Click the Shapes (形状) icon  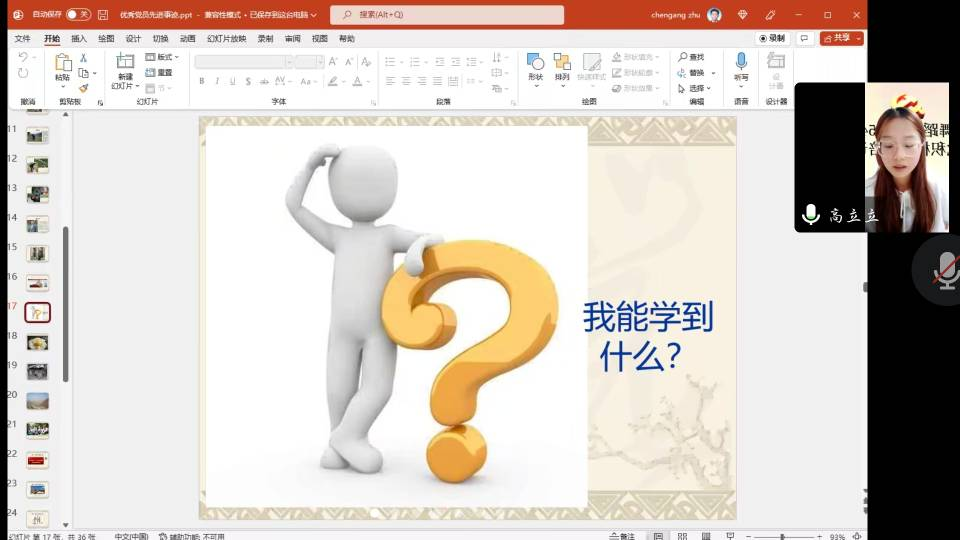click(535, 67)
